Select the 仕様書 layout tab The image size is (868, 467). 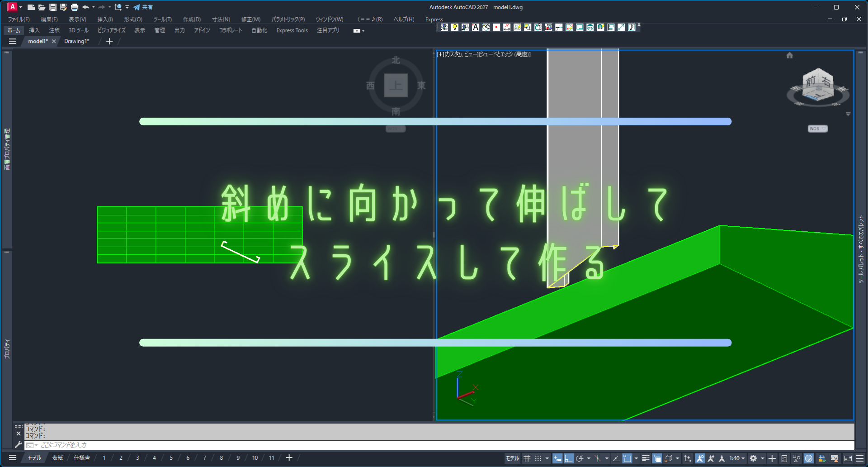(82, 458)
